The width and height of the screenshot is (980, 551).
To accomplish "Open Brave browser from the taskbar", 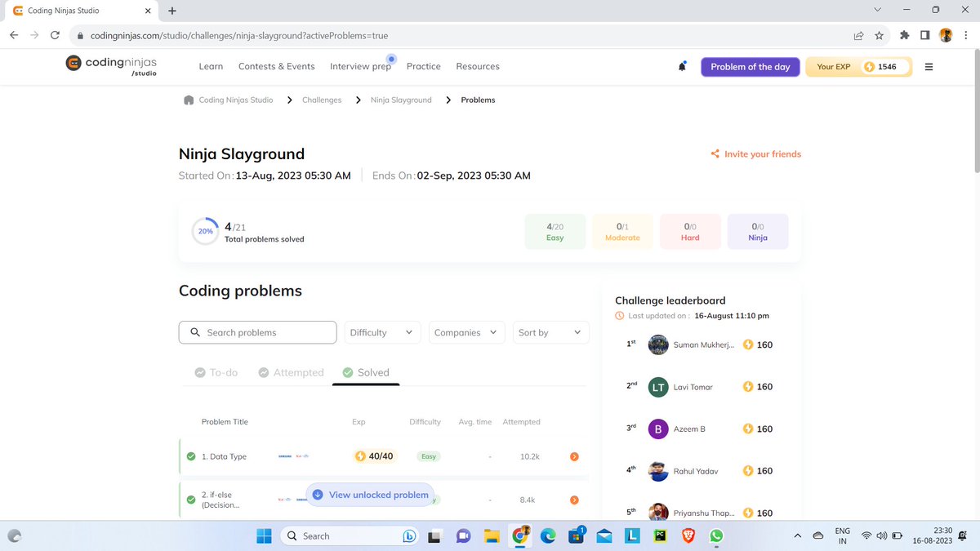I will (x=688, y=535).
